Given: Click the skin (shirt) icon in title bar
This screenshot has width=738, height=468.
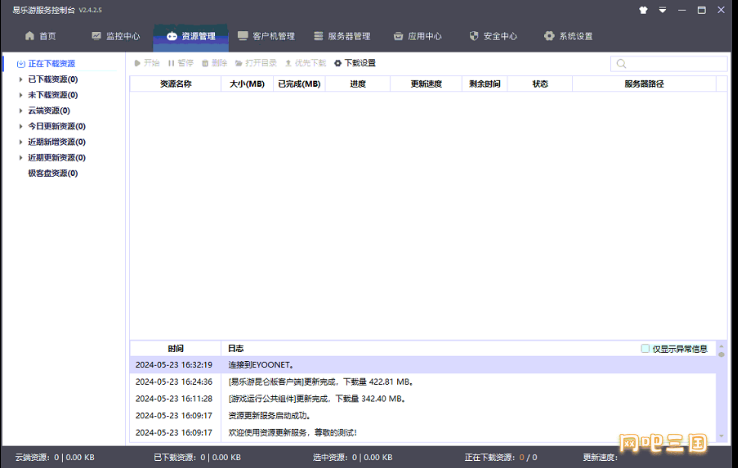Looking at the screenshot, I should (642, 9).
